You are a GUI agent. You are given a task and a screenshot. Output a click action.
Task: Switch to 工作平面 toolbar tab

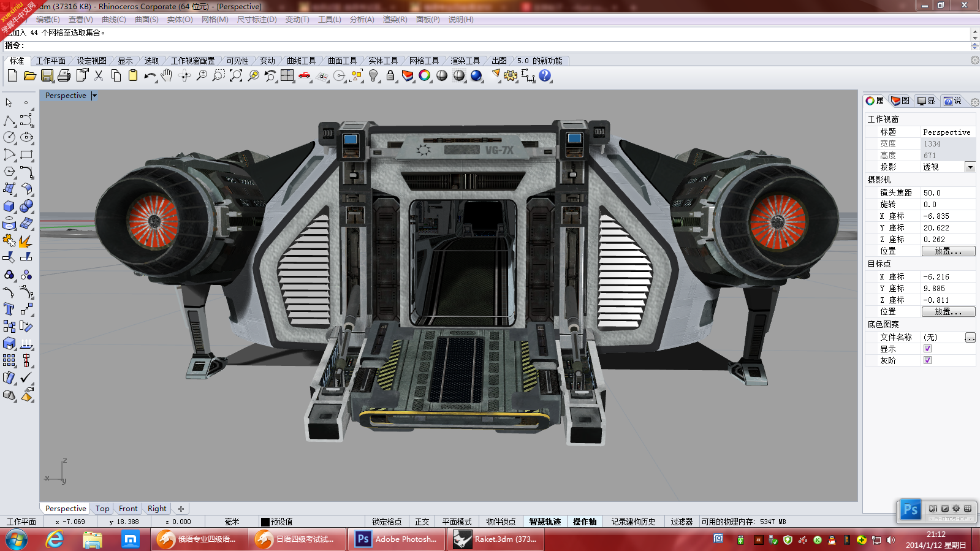(x=50, y=61)
